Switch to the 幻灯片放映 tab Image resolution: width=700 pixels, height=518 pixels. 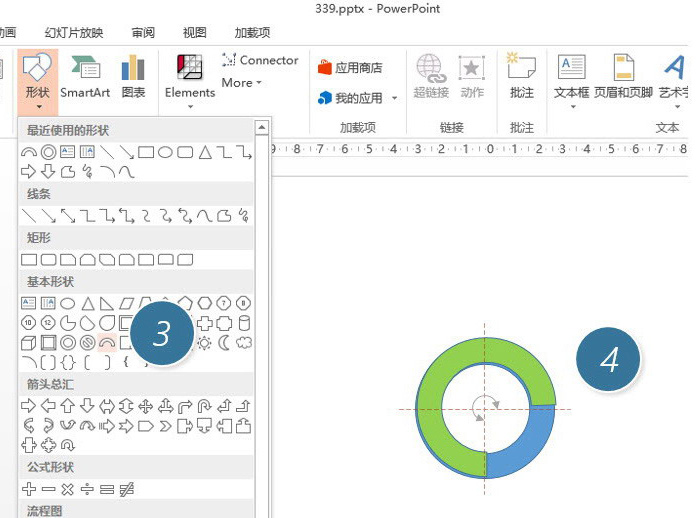pyautogui.click(x=74, y=33)
